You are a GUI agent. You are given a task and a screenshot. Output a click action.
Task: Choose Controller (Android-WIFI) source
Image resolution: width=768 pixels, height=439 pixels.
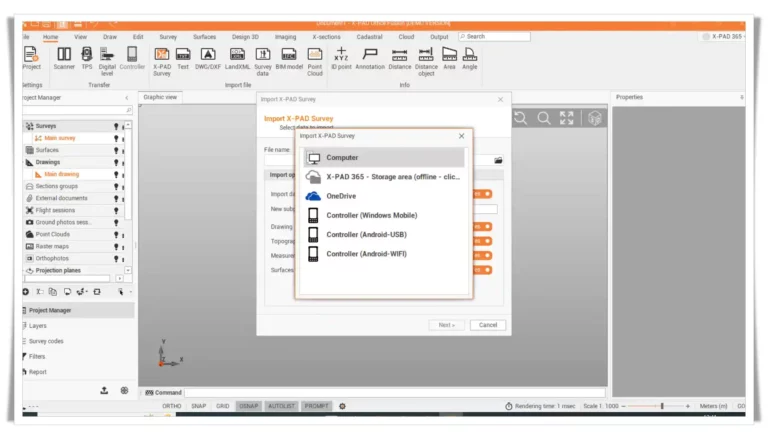pos(384,254)
